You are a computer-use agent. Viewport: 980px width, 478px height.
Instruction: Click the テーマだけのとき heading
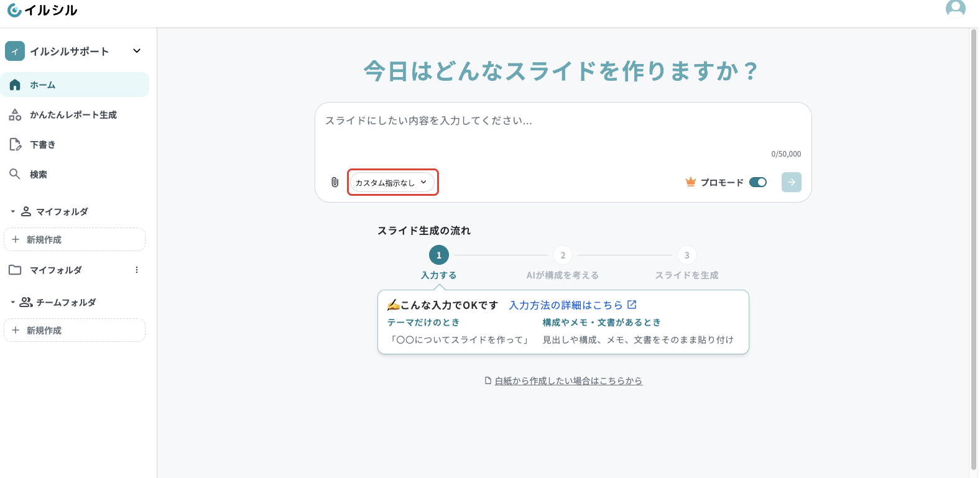423,322
